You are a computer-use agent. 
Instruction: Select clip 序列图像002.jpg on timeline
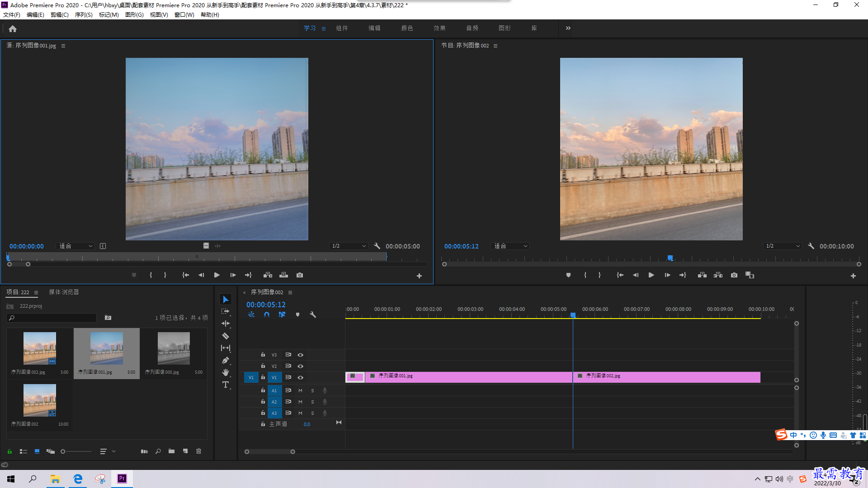click(x=667, y=377)
